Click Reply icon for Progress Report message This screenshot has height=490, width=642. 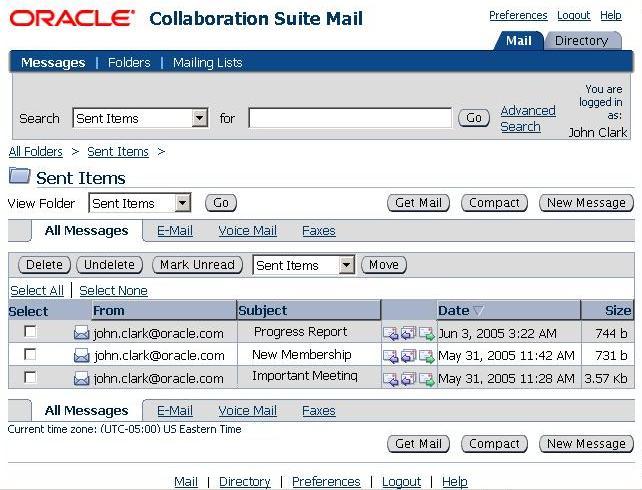(x=391, y=333)
